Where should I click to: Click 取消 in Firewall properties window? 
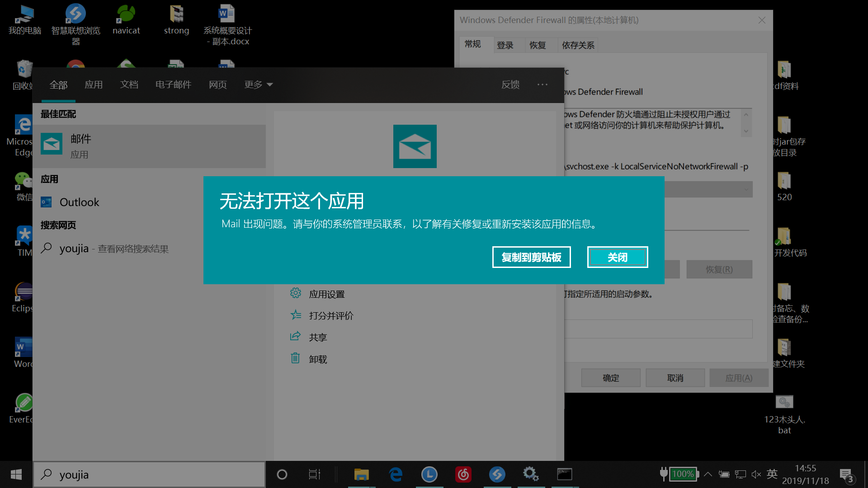[x=675, y=378]
